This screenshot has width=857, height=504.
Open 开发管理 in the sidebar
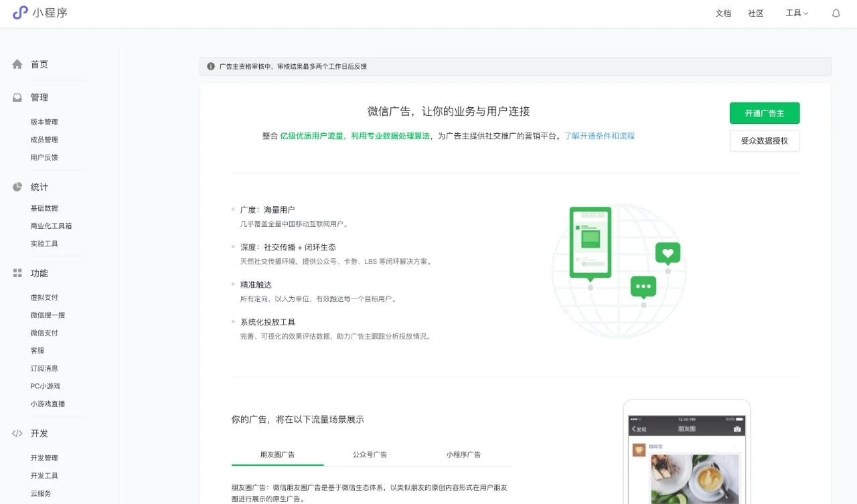point(44,458)
